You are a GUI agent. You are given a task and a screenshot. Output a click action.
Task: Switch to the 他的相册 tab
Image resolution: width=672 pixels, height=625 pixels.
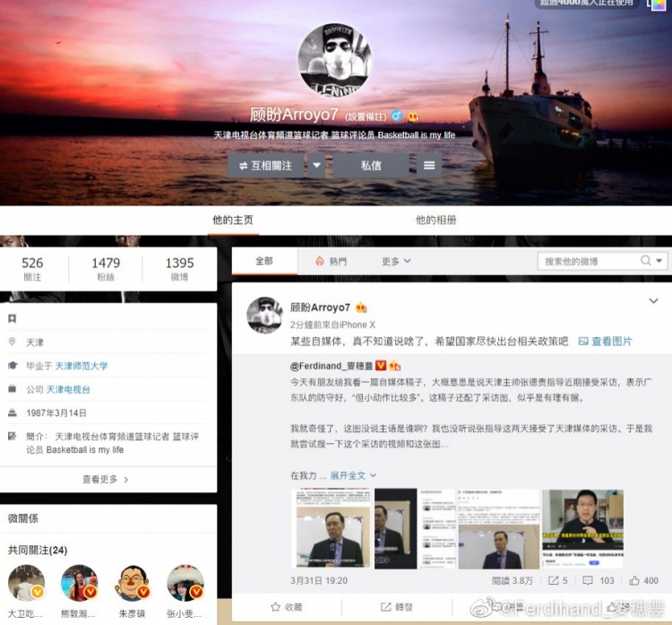435,220
